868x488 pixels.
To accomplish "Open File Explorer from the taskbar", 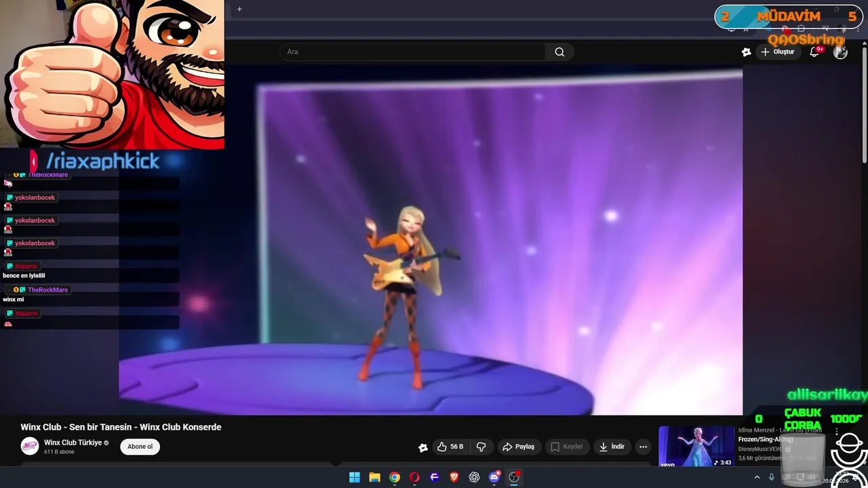I will [x=374, y=477].
